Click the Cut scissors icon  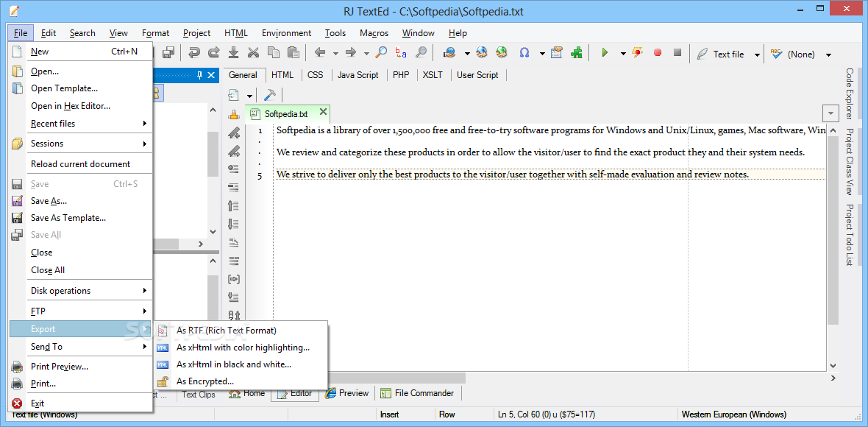pyautogui.click(x=253, y=53)
